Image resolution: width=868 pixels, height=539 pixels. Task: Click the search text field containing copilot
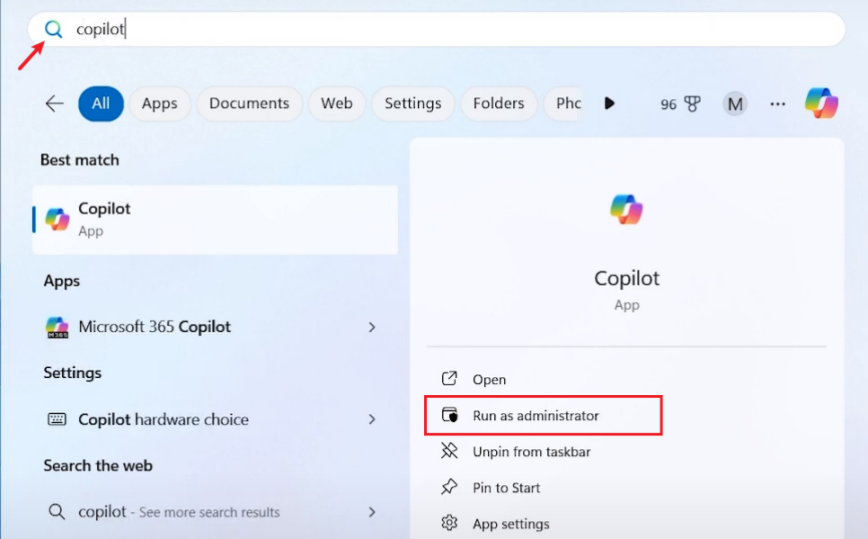pyautogui.click(x=436, y=29)
